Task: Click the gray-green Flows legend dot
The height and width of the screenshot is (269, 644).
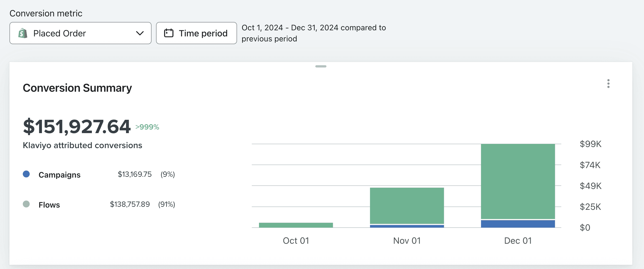Action: click(x=26, y=204)
